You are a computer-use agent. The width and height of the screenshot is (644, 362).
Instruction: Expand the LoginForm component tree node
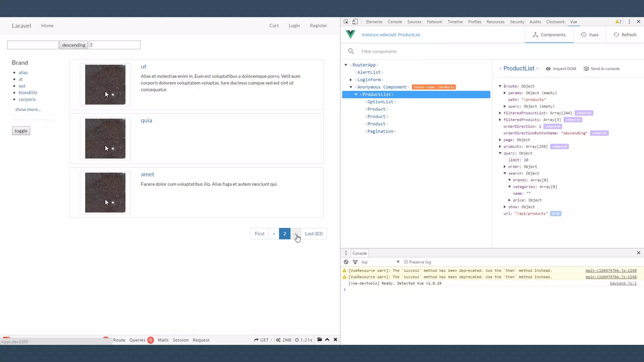(351, 80)
